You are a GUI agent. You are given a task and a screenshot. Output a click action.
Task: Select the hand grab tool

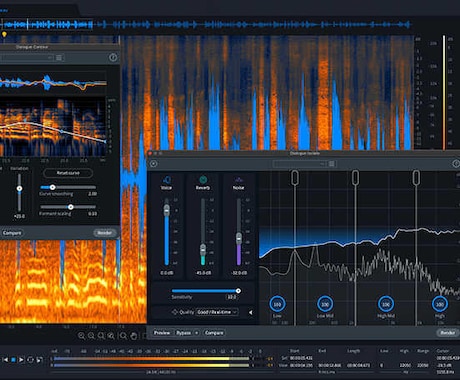[134, 336]
